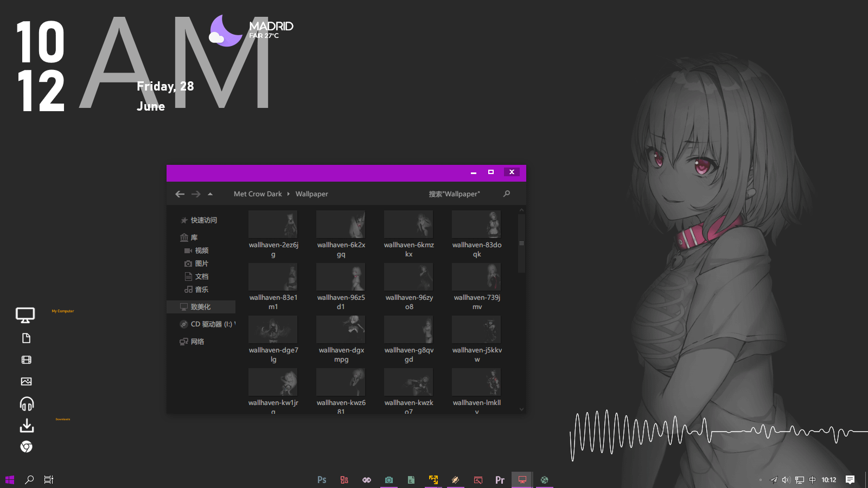Select wallhaven-dgxmpg thumbnail
Screen dimensions: 868x488
pyautogui.click(x=341, y=330)
